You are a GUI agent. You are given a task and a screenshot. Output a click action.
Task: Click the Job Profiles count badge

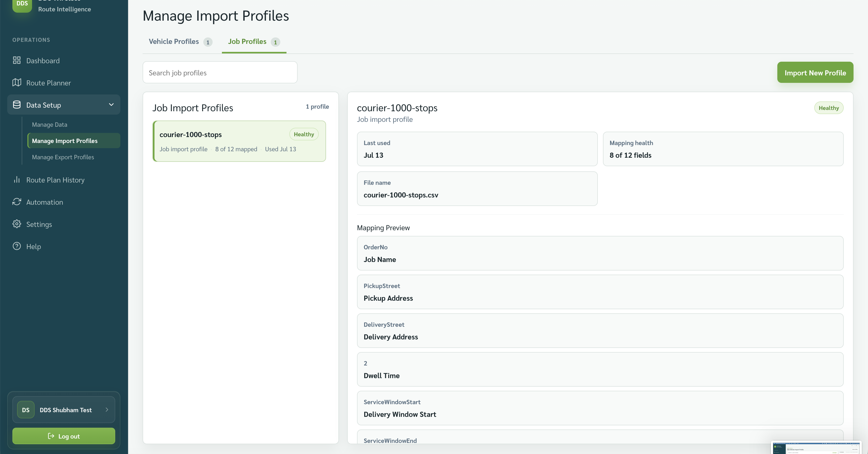tap(275, 42)
